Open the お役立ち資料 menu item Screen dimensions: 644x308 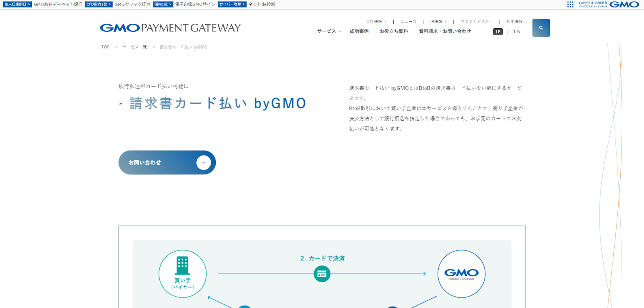[394, 31]
